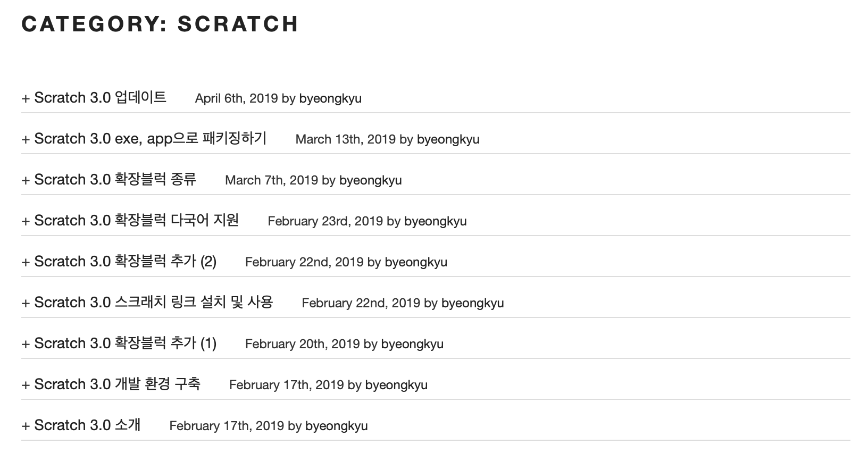The image size is (868, 453).
Task: Open Scratch 3.0 확장블럭 다국어 지원 post
Action: 137,221
